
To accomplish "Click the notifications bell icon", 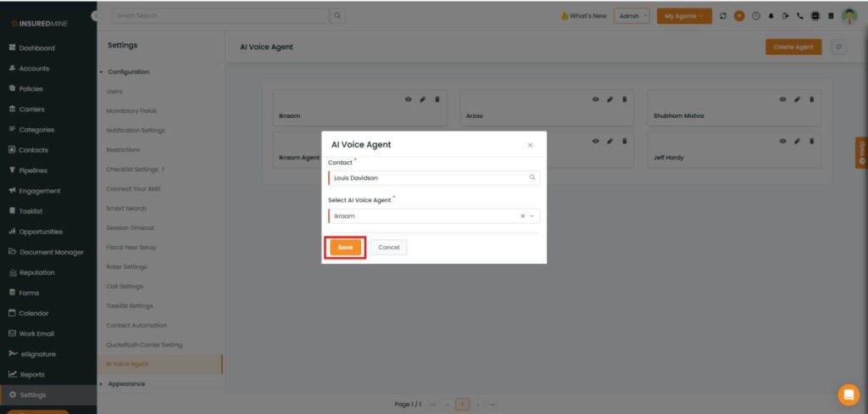I will pos(771,16).
